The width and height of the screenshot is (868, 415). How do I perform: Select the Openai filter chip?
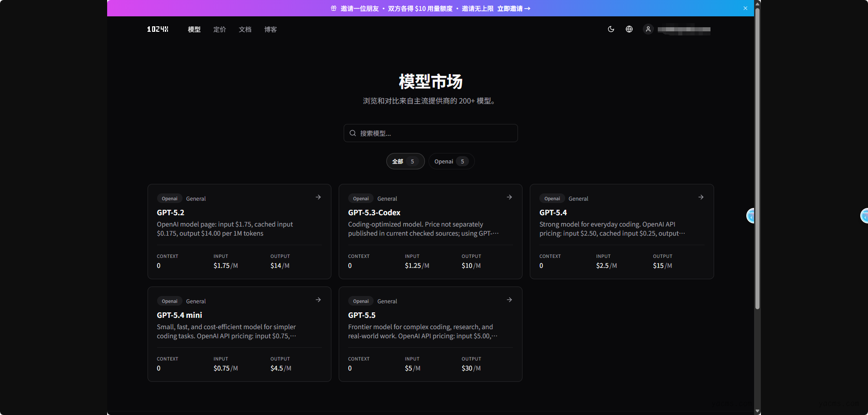click(451, 161)
